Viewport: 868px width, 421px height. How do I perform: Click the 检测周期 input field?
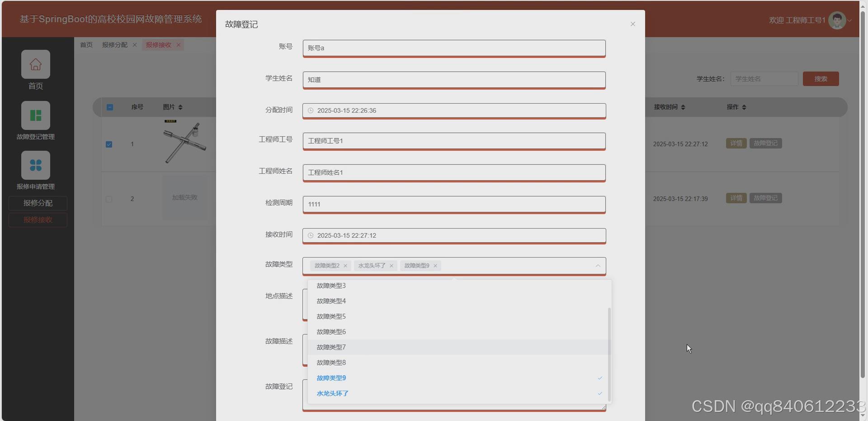(454, 204)
